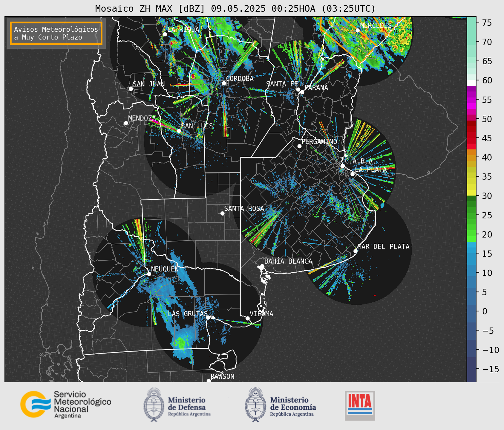Click the Mar del Plata city marker
Image resolution: width=504 pixels, height=430 pixels.
tap(356, 251)
